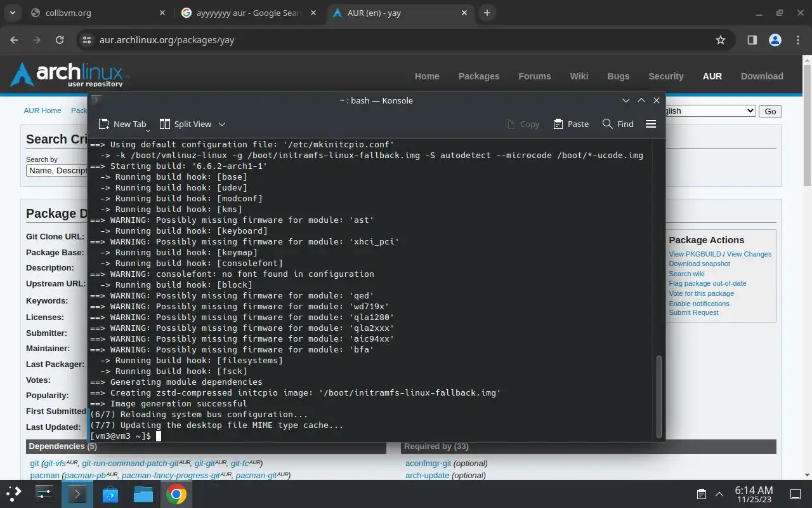Screen dimensions: 812x508
Task: Close the AUR (en) - yay tab
Action: point(464,13)
